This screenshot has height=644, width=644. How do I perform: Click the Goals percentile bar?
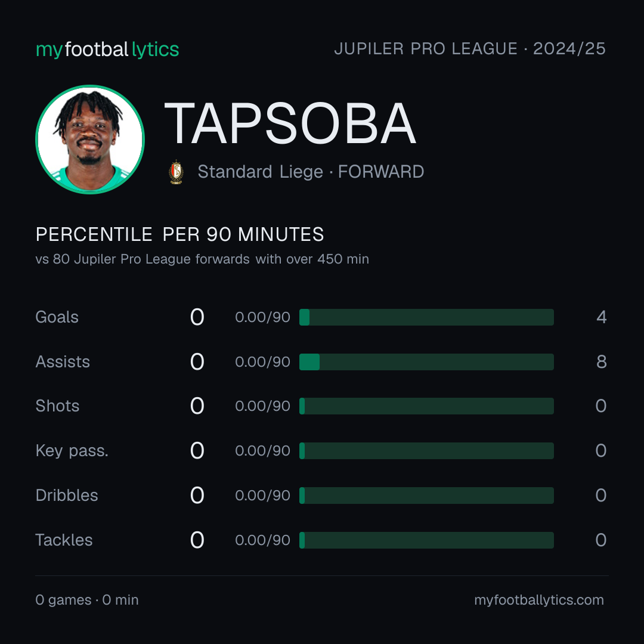(426, 317)
